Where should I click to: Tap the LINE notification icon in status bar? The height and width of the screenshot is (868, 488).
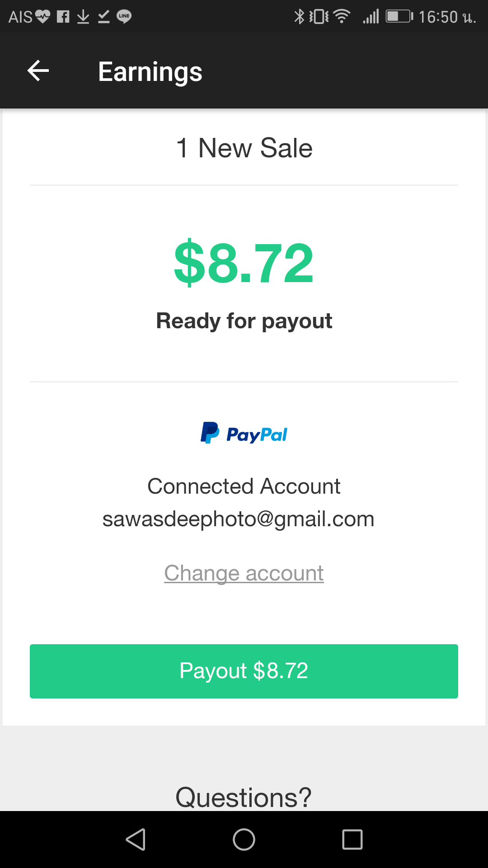click(x=124, y=17)
